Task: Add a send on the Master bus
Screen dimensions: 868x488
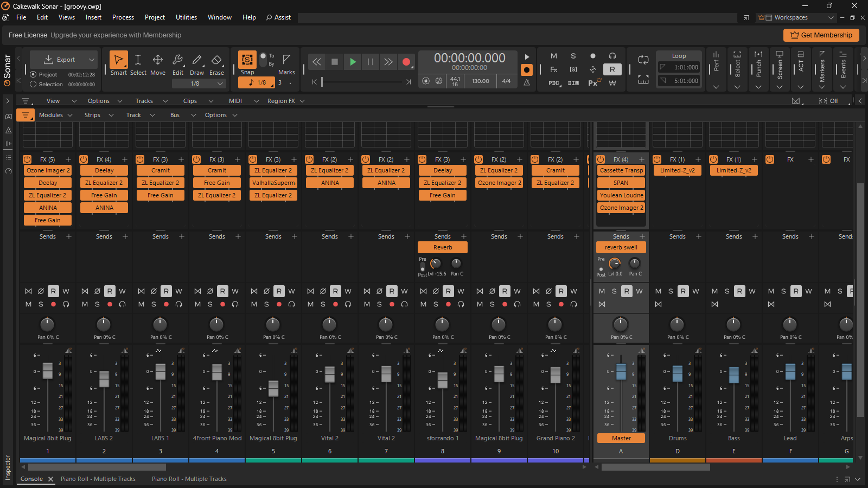Action: 642,236
